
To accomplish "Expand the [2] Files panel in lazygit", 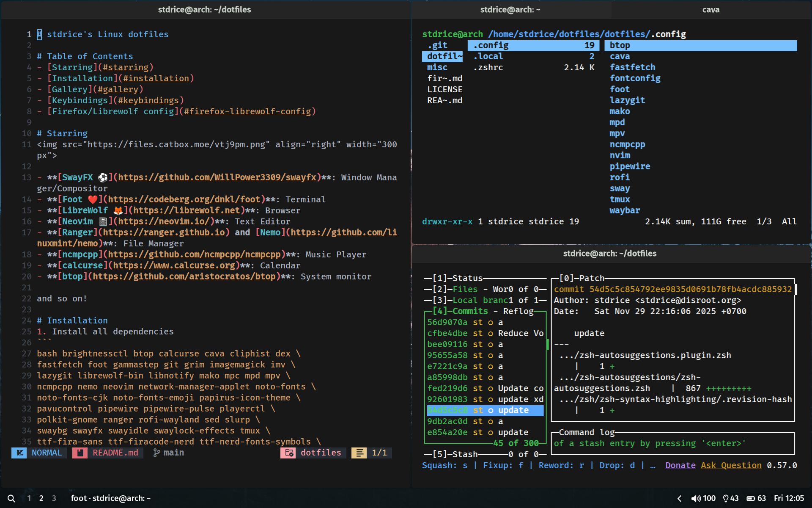I will click(x=464, y=289).
